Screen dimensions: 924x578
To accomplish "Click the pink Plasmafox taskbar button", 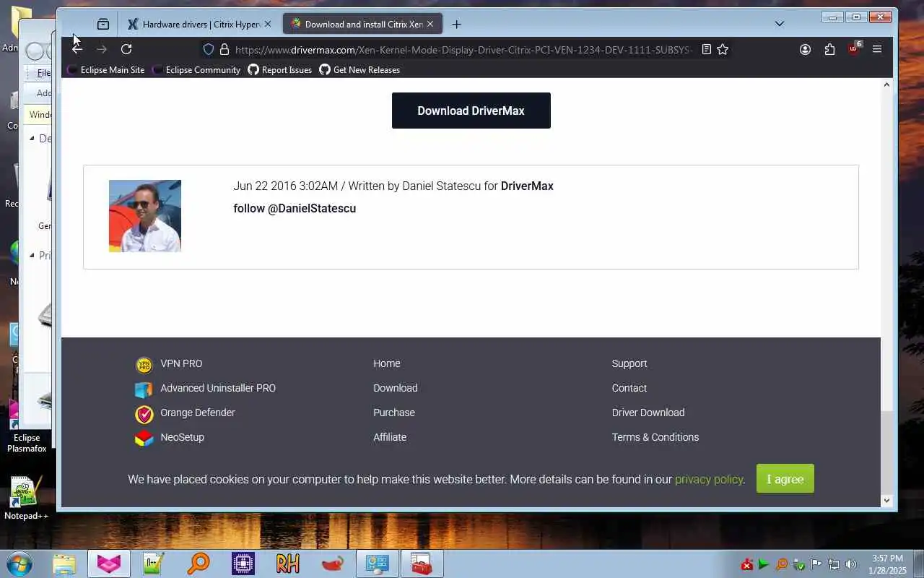I will [109, 564].
